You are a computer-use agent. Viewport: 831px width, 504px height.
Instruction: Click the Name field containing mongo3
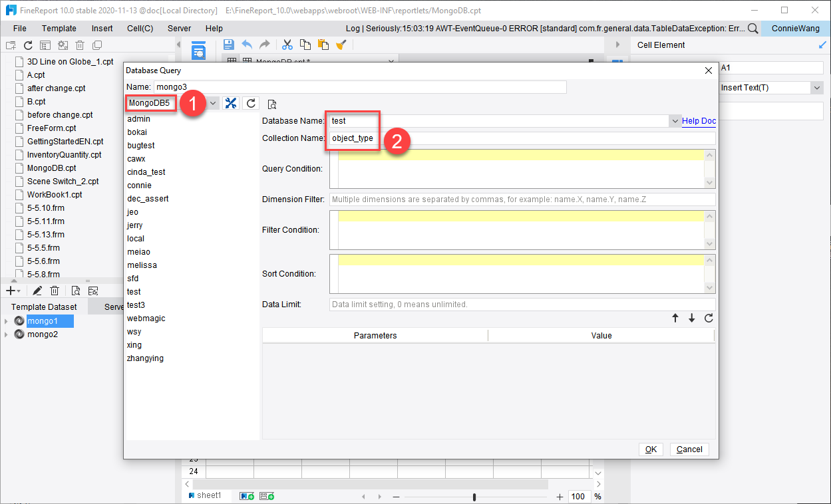[x=359, y=87]
